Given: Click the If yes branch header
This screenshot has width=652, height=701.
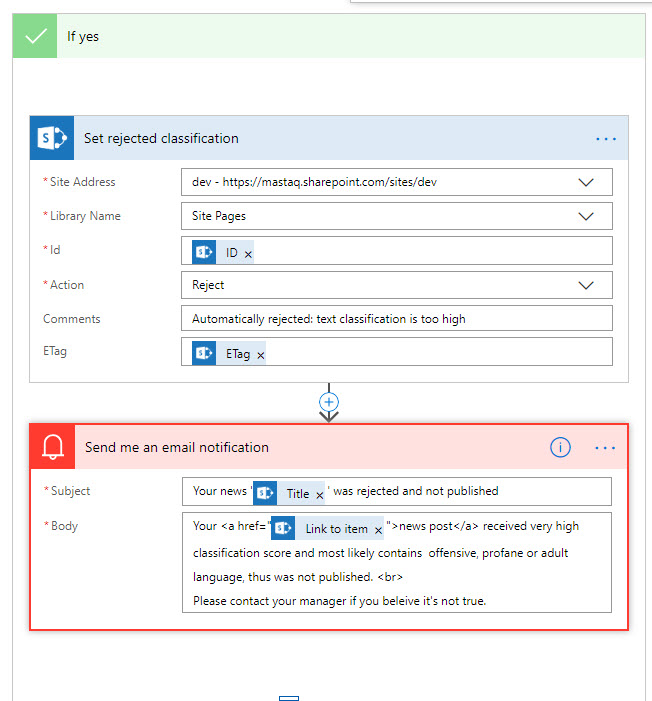Looking at the screenshot, I should (300, 36).
